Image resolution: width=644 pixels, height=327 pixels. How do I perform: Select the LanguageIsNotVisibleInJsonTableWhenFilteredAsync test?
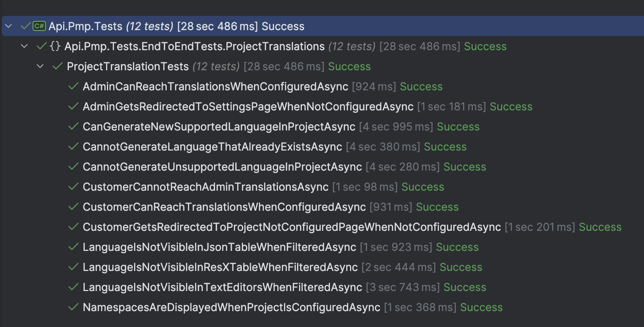point(219,247)
